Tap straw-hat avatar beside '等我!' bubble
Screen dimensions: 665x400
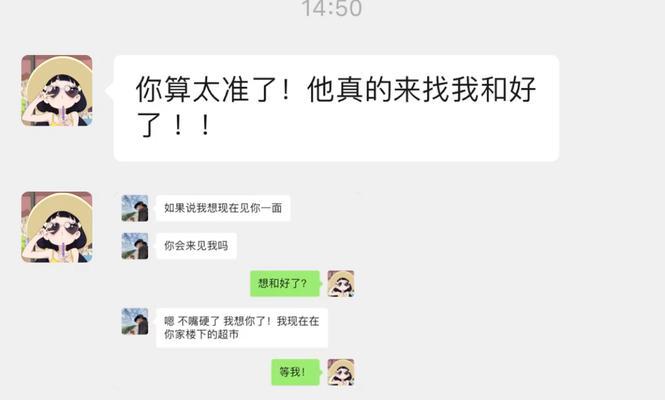341,372
